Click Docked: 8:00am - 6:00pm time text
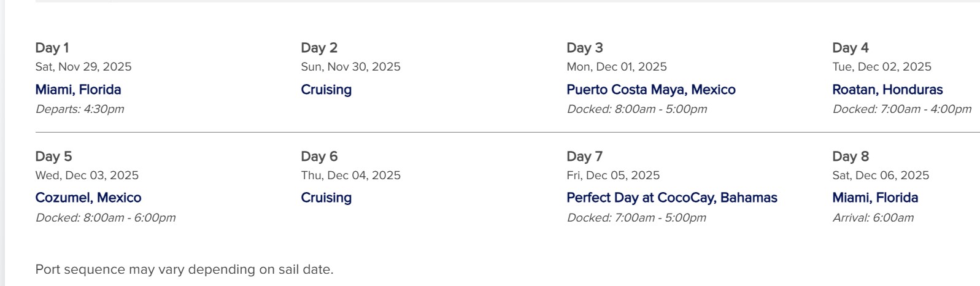 click(x=106, y=218)
